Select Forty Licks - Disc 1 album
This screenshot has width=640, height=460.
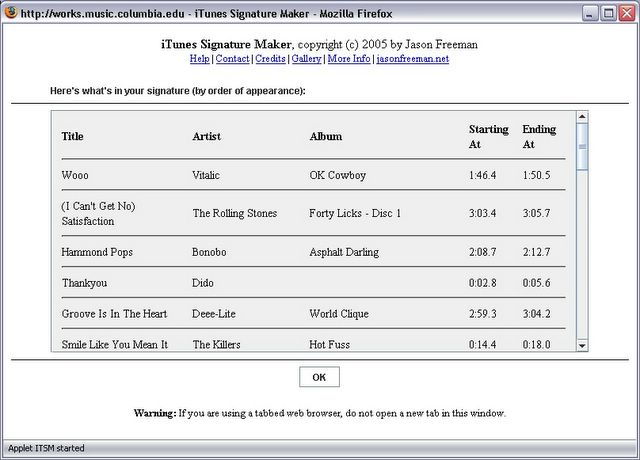click(x=355, y=213)
